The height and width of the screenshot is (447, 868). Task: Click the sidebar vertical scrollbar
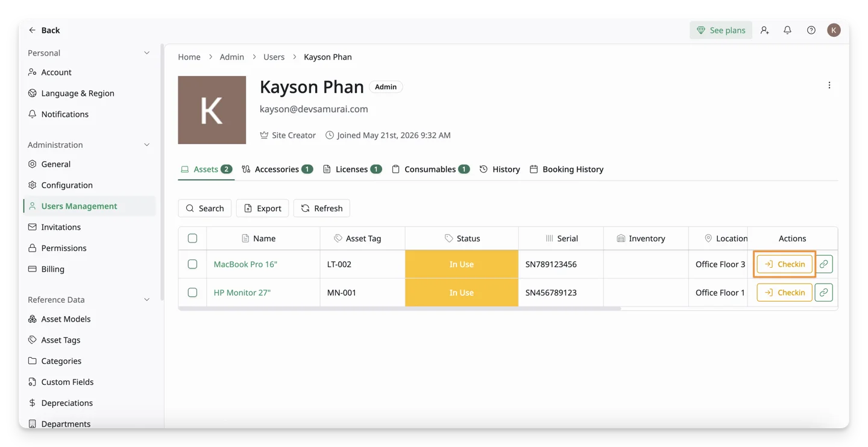[162, 172]
